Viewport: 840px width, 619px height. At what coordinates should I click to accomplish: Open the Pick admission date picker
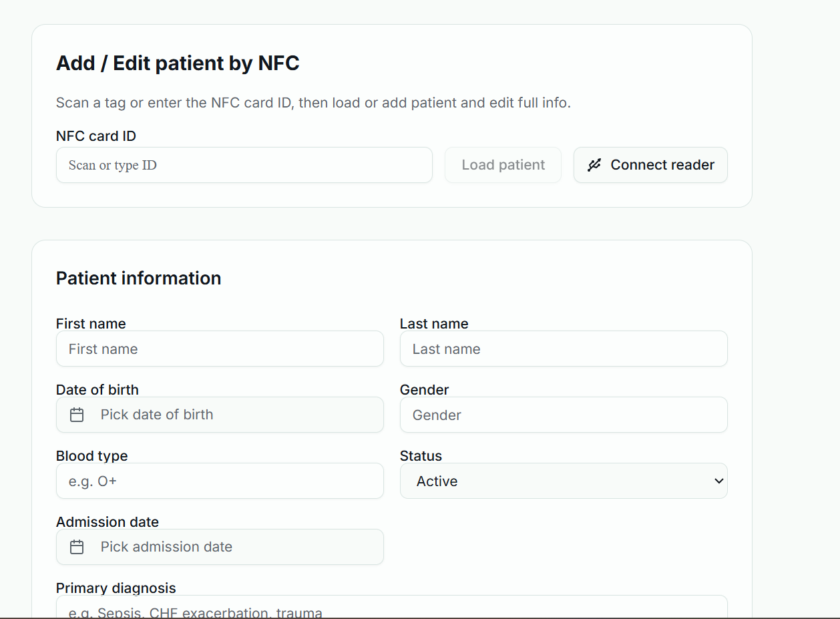pos(220,547)
